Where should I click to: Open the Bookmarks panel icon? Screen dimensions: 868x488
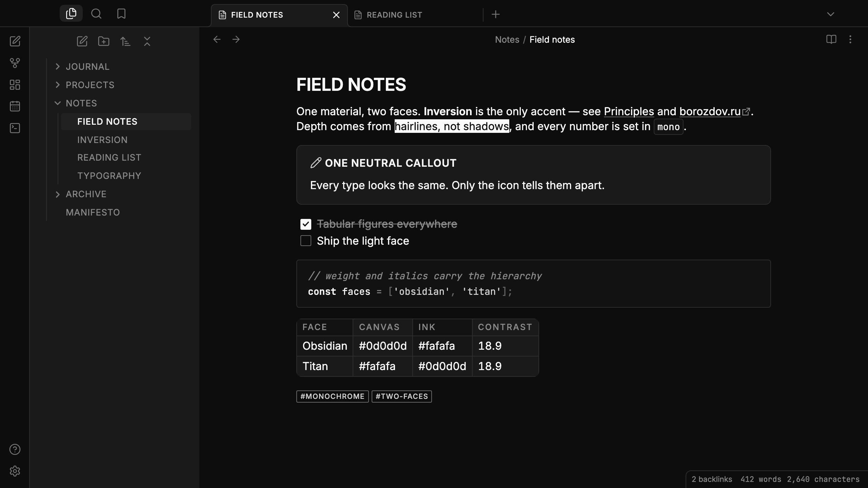point(121,14)
